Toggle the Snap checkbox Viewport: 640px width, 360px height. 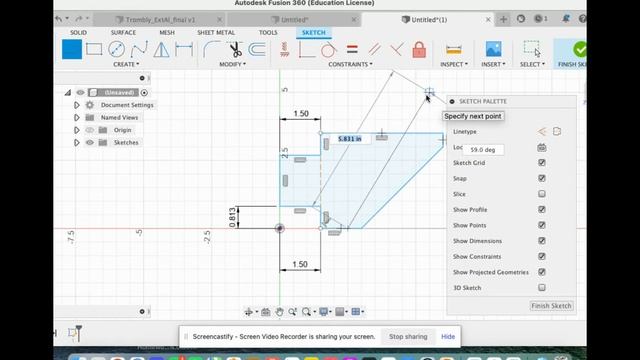[542, 178]
